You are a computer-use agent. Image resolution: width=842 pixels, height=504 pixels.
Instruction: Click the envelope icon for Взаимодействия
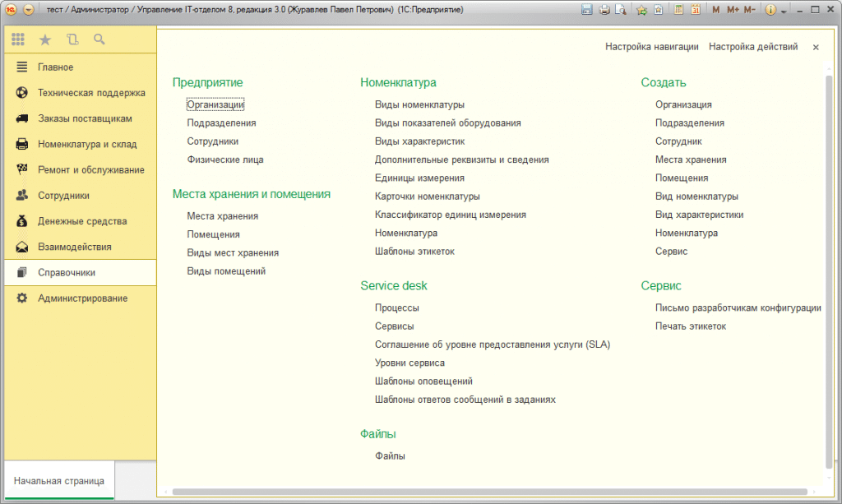coord(22,247)
